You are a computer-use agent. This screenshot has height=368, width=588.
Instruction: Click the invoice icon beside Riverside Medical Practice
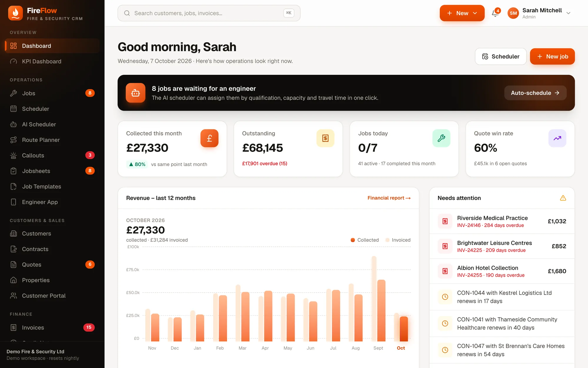[x=445, y=221]
